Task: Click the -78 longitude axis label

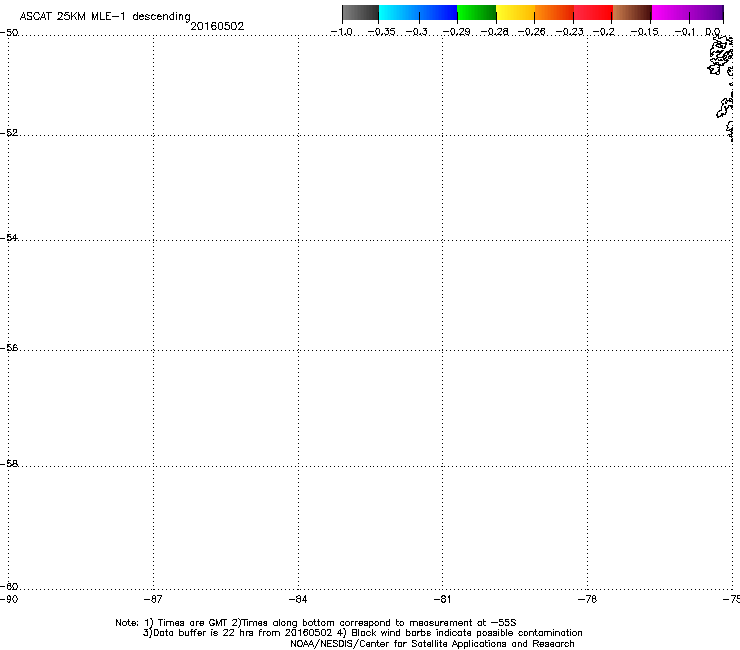Action: point(587,599)
